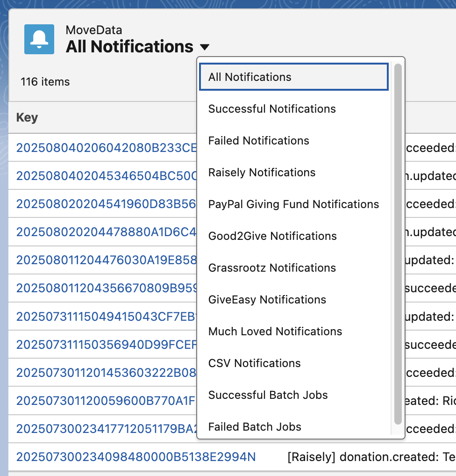Click the dropdown list scrollbar
This screenshot has width=456, height=476.
pos(398,243)
